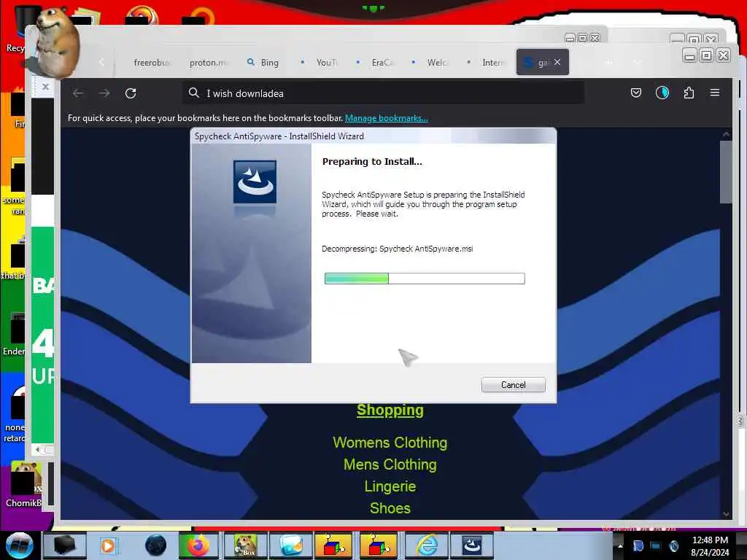
Task: Cancel the Spycheck AntiSpyware installation
Action: 513,385
